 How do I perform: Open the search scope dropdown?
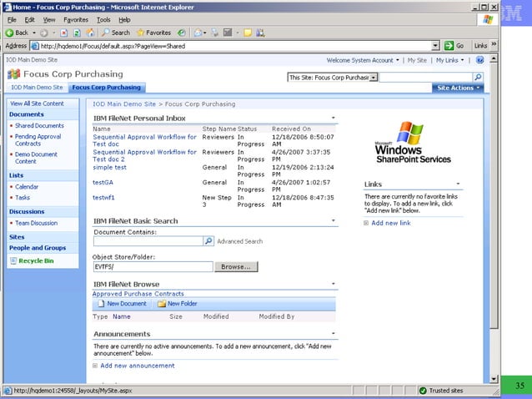pos(373,77)
